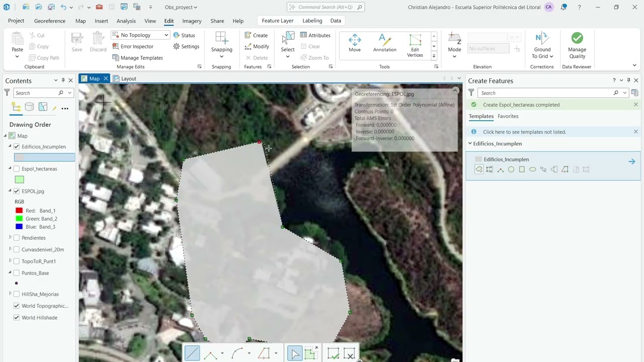Check the Curvasdenivel_20m layer
The image size is (644, 362).
pyautogui.click(x=17, y=249)
